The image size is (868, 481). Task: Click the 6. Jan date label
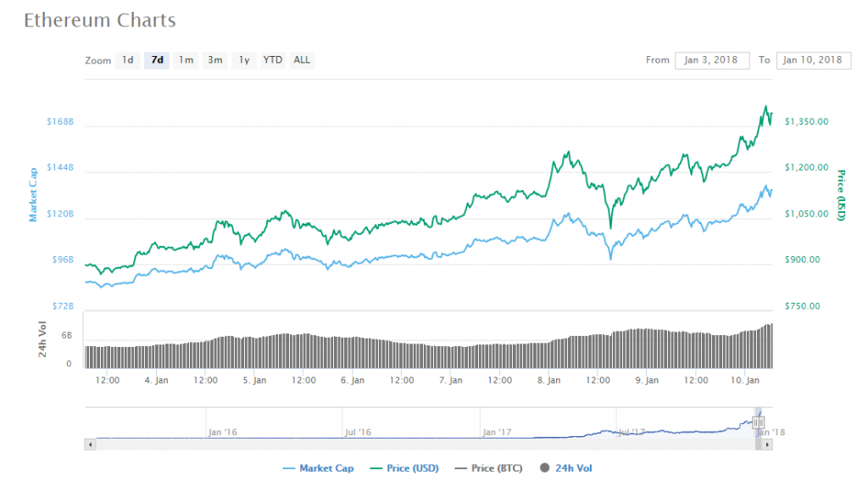(352, 380)
